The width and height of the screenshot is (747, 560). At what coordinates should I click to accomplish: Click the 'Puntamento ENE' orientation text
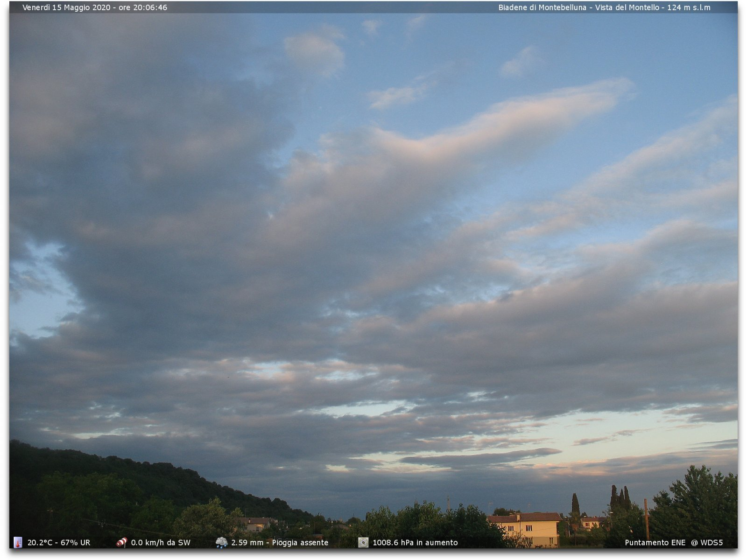click(655, 543)
